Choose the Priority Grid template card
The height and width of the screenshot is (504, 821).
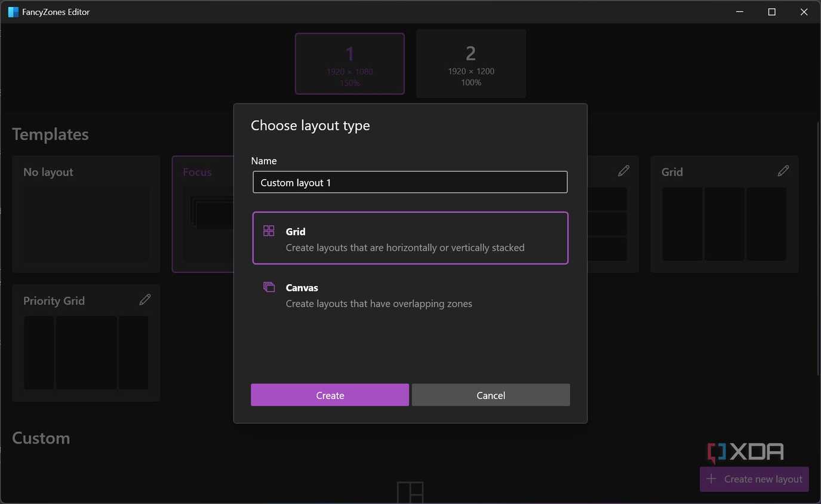point(86,343)
